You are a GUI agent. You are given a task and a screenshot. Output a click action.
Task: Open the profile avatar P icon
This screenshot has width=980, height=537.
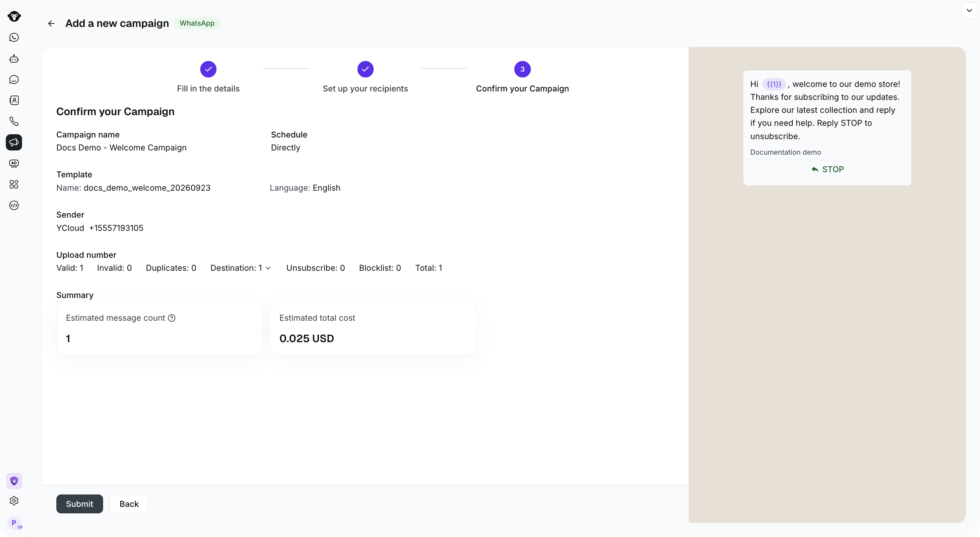point(15,523)
